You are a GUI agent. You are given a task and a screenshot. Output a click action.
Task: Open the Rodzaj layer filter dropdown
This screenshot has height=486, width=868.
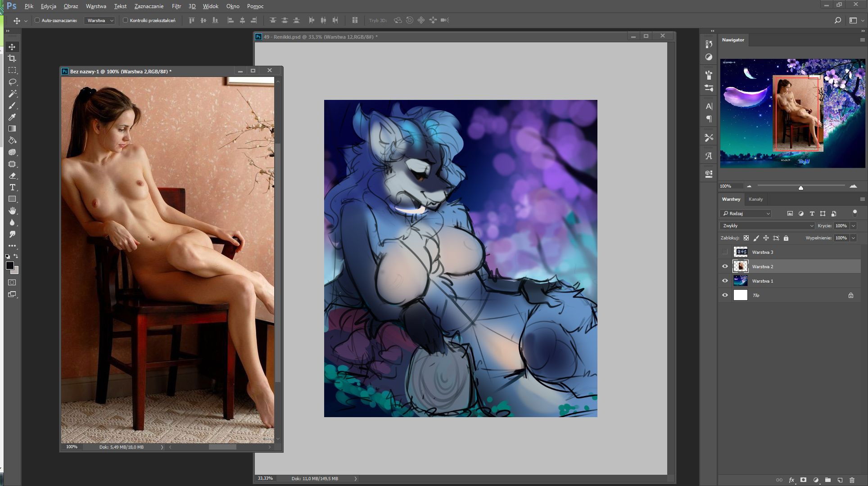(x=746, y=213)
